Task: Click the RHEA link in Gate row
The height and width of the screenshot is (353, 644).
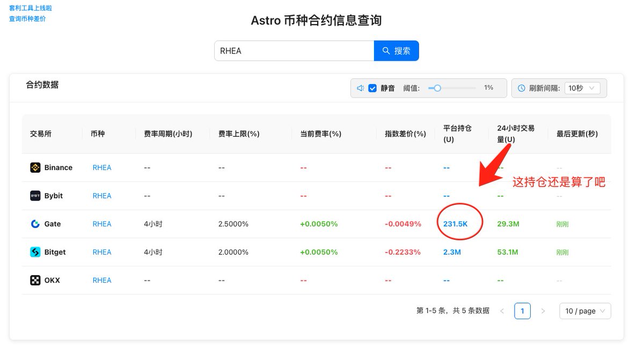Action: [x=102, y=224]
